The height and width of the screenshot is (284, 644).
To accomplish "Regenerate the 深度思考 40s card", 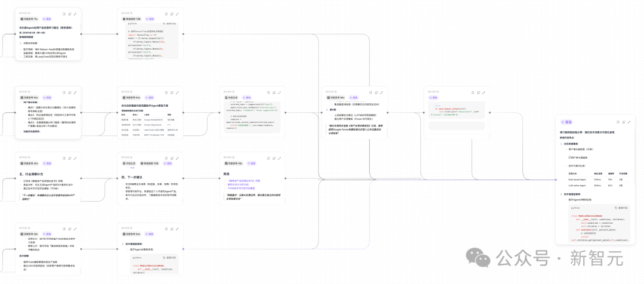I will 64,158.
